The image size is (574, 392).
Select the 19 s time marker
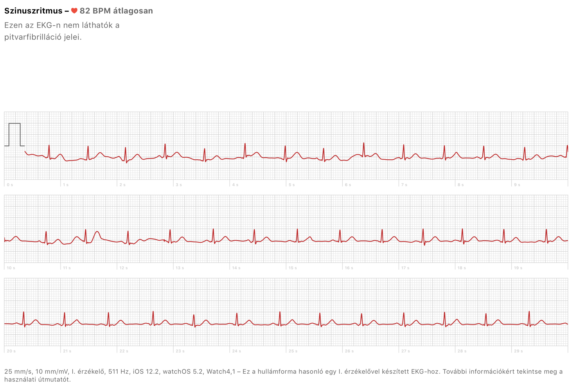(x=518, y=268)
